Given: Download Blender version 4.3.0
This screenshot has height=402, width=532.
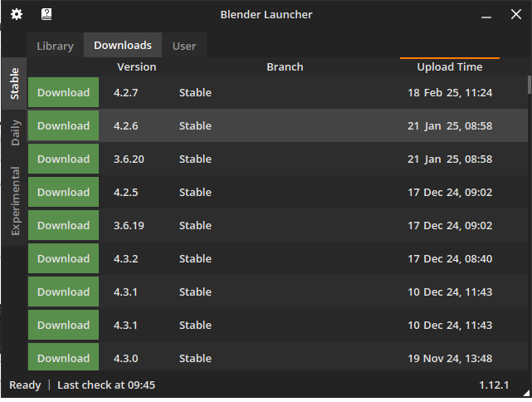Looking at the screenshot, I should (63, 357).
